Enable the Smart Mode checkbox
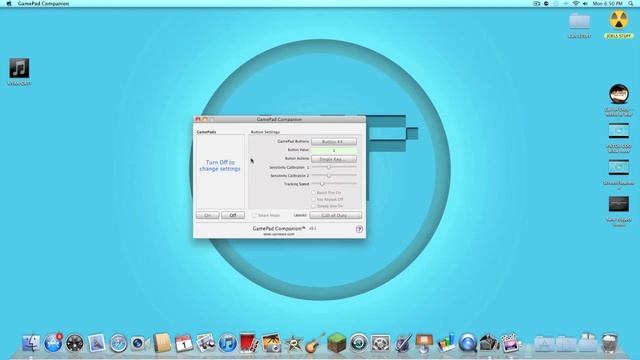Viewport: 640px width, 360px height. coord(254,215)
